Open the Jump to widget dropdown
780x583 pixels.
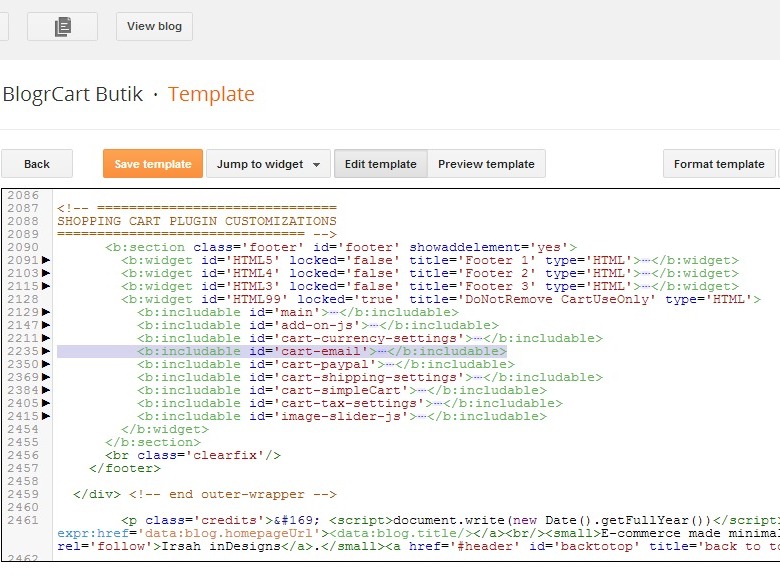(x=268, y=164)
